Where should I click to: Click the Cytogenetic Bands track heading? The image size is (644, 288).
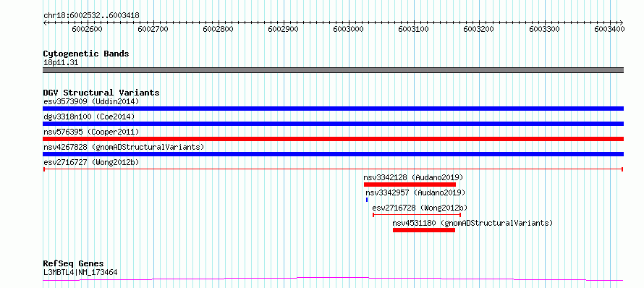[x=86, y=54]
